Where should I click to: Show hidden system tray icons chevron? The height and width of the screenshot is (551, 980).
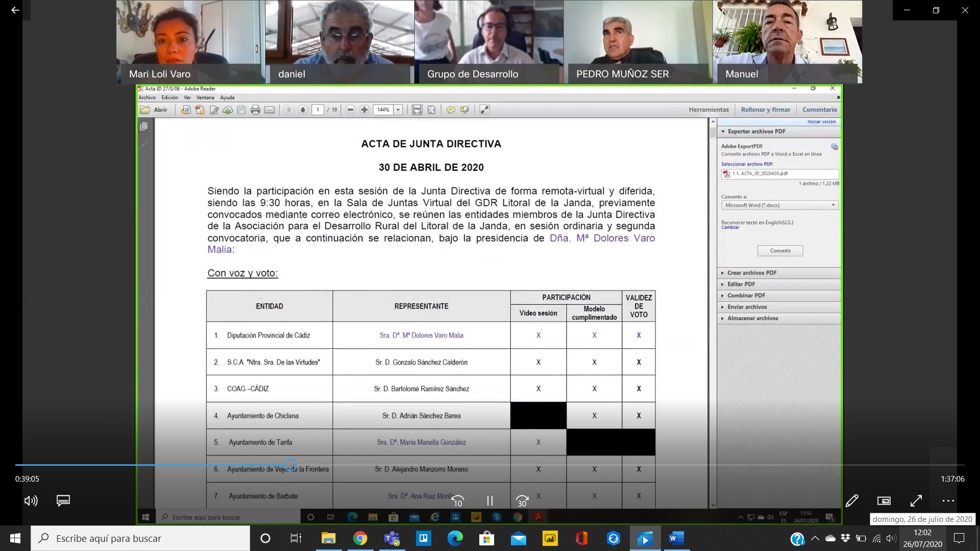click(x=815, y=538)
